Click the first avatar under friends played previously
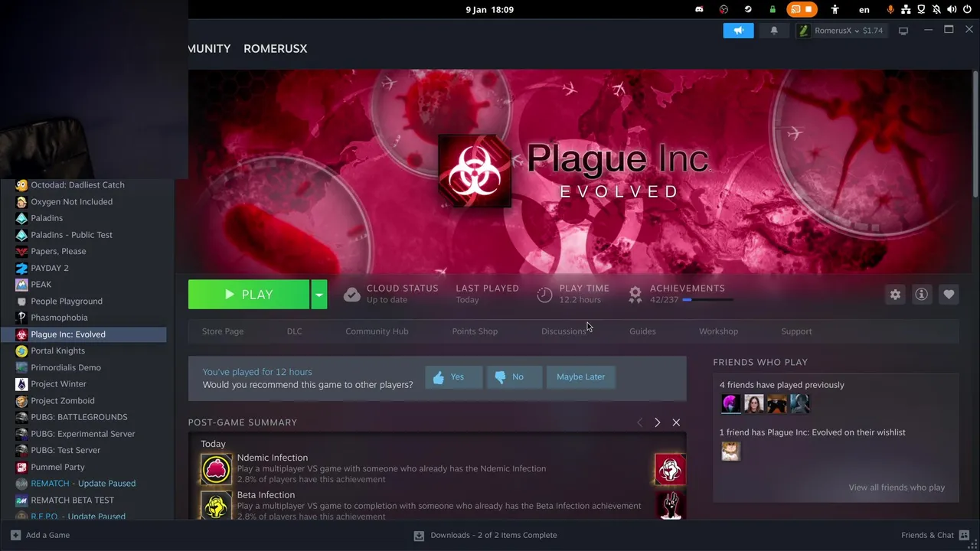 click(x=730, y=403)
